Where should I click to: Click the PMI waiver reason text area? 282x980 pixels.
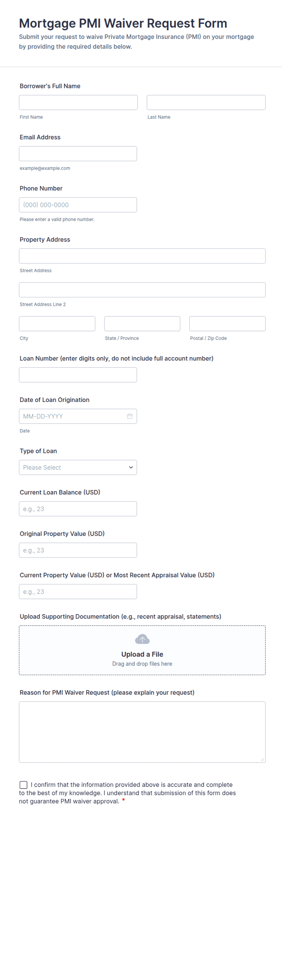click(x=142, y=732)
